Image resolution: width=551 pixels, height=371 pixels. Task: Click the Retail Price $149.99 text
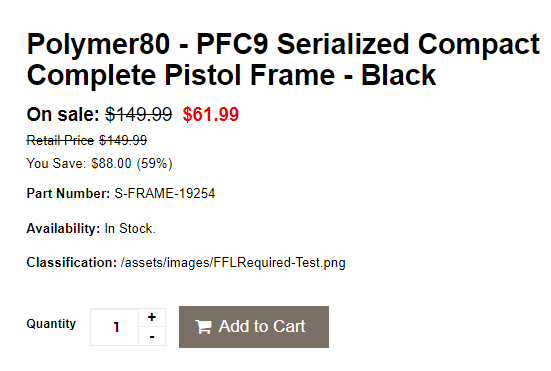click(x=87, y=141)
